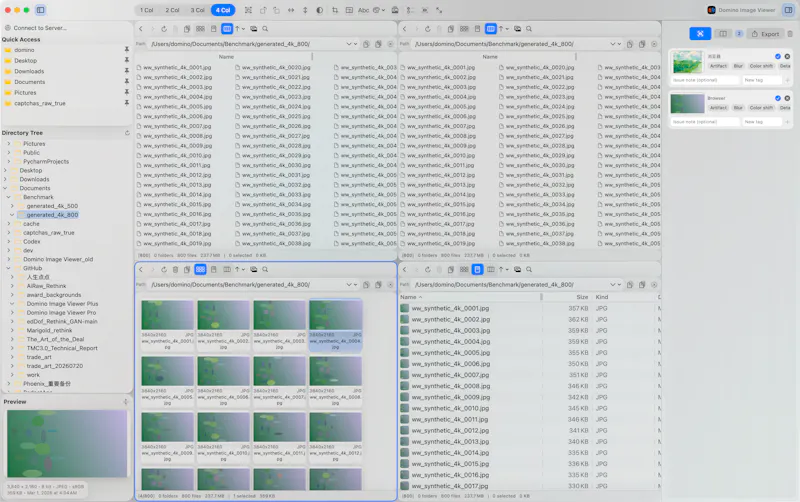Add new tag with plus on first card
Image resolution: width=800 pixels, height=502 pixels.
(787, 80)
